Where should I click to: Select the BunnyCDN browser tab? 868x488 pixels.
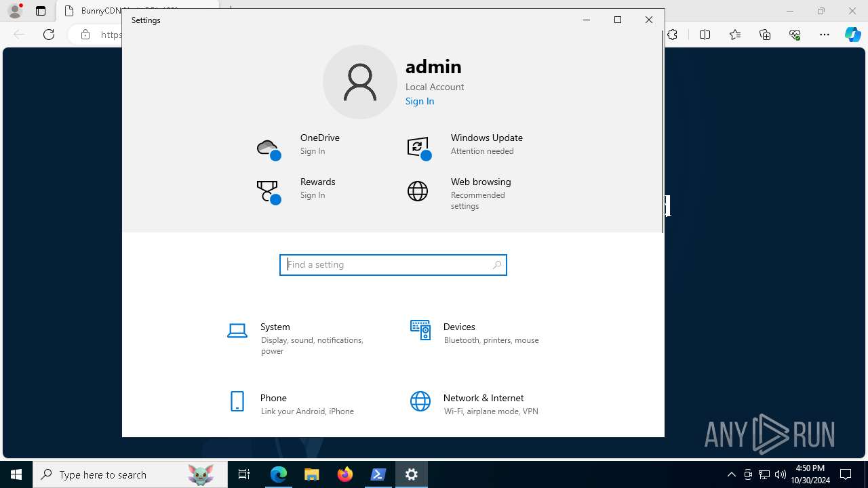138,11
